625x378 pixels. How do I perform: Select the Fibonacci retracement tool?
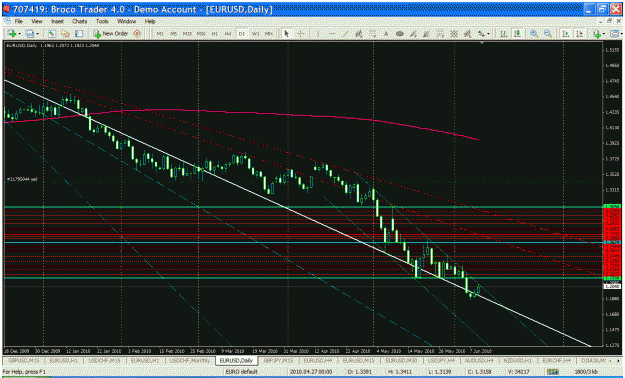point(372,34)
